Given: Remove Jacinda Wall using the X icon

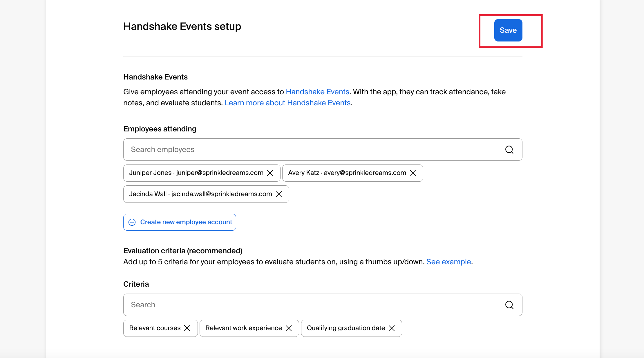Looking at the screenshot, I should click(279, 194).
